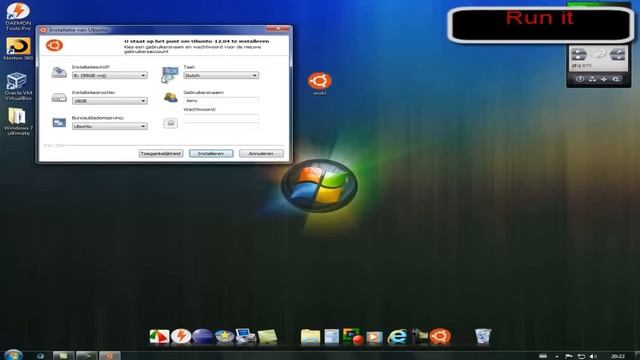Click the first Wachtwoord password field

tap(221, 118)
